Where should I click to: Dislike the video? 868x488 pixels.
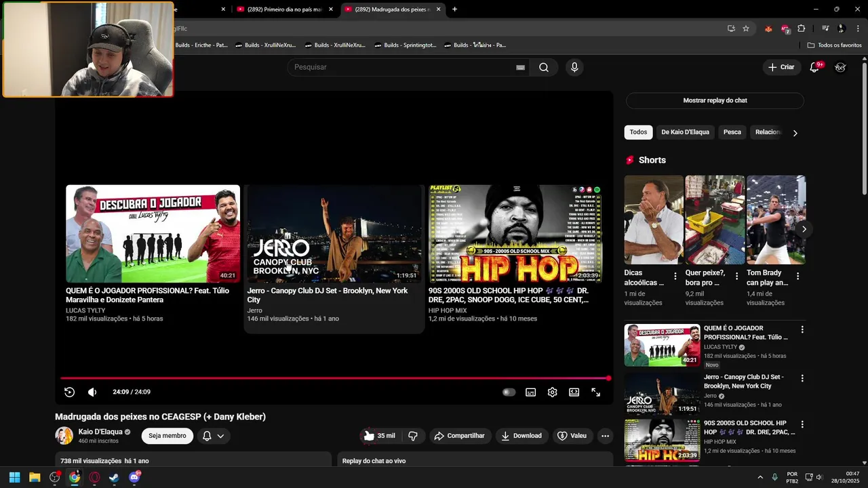tap(412, 436)
